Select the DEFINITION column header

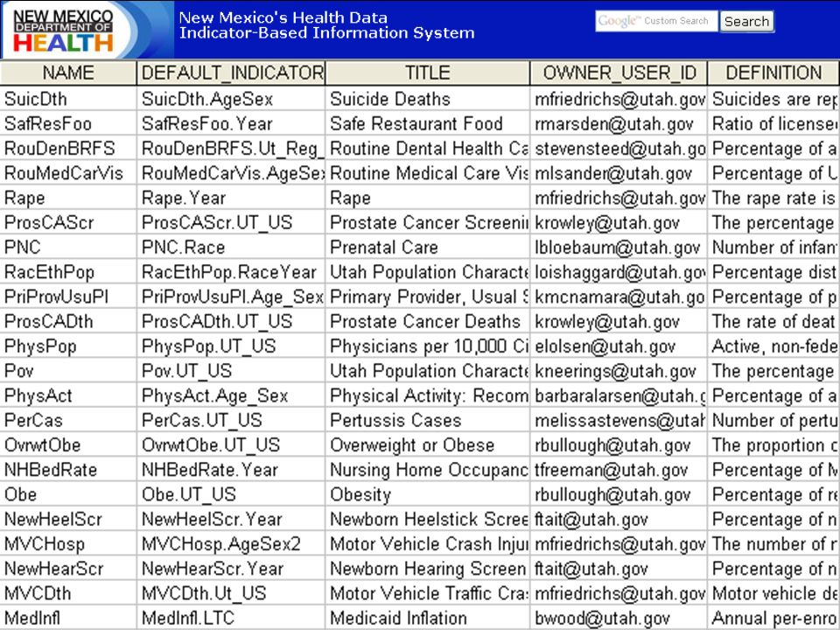tap(773, 73)
